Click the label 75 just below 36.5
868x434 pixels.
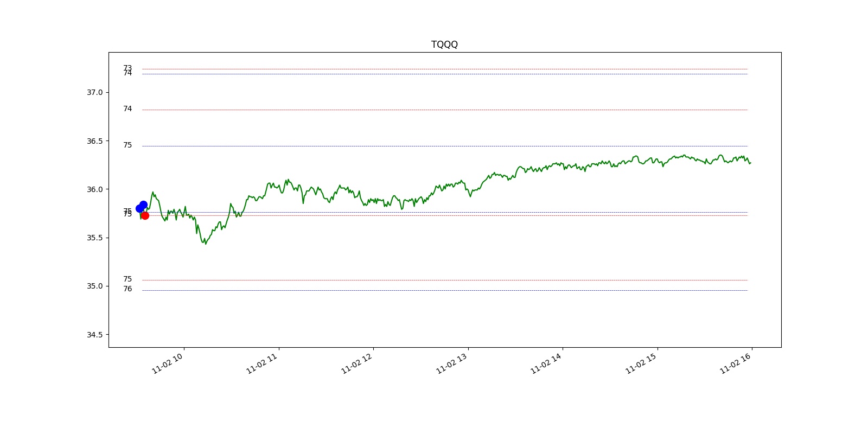(127, 145)
